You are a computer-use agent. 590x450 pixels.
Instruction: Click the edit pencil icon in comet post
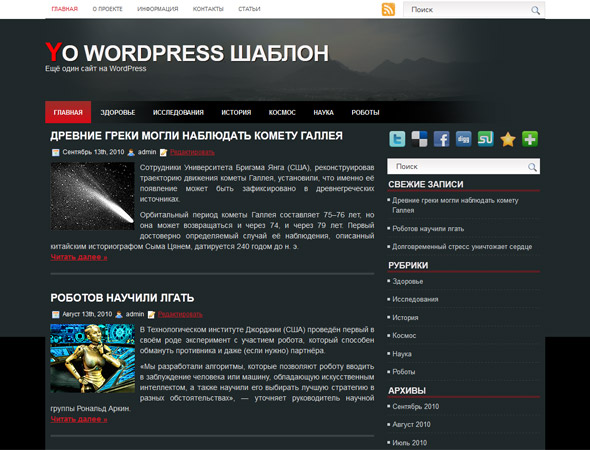coord(163,152)
